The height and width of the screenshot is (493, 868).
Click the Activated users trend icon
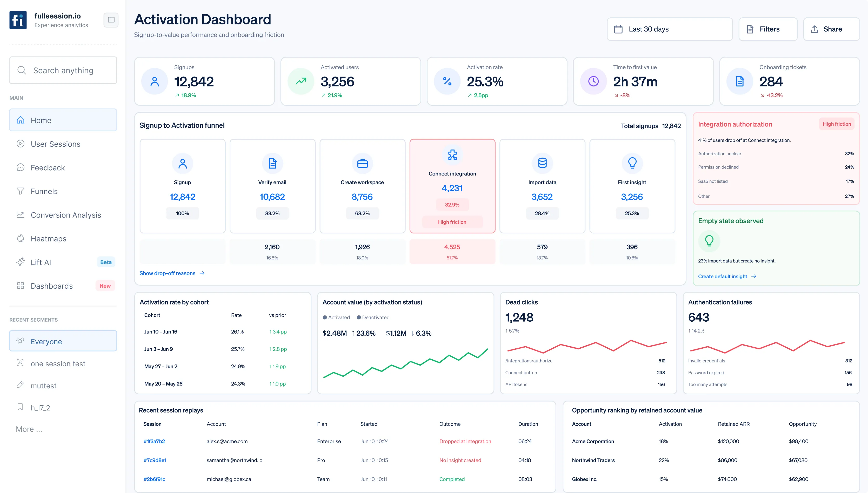[x=301, y=81]
